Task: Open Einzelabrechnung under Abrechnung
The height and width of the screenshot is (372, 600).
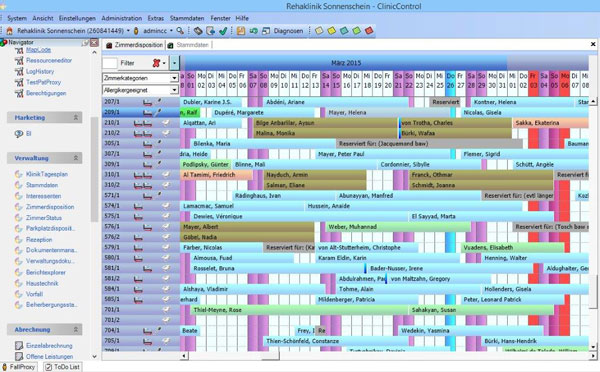Action: point(49,346)
